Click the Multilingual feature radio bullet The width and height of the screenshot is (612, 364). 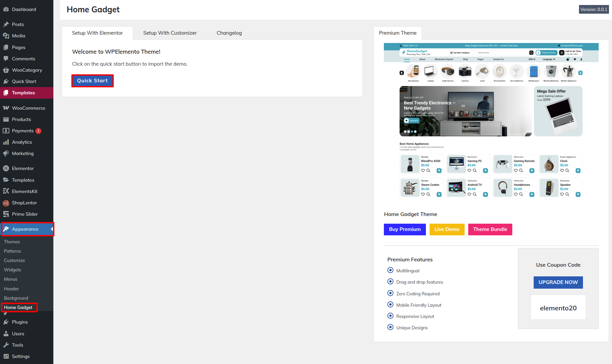(390, 270)
